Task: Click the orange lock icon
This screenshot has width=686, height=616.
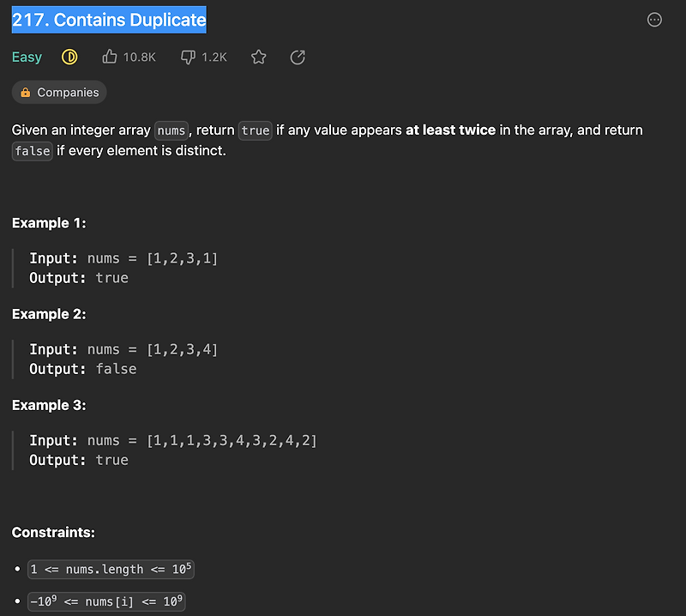Action: click(26, 93)
